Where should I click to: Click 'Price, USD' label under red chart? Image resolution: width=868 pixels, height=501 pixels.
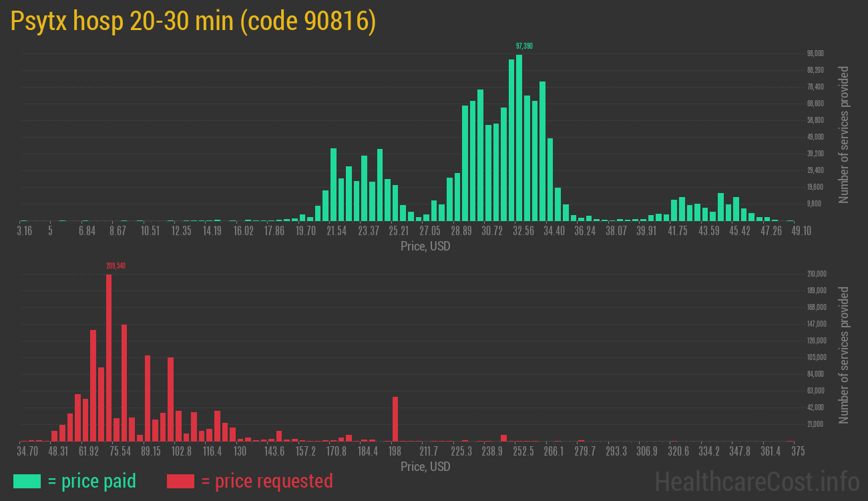(425, 466)
